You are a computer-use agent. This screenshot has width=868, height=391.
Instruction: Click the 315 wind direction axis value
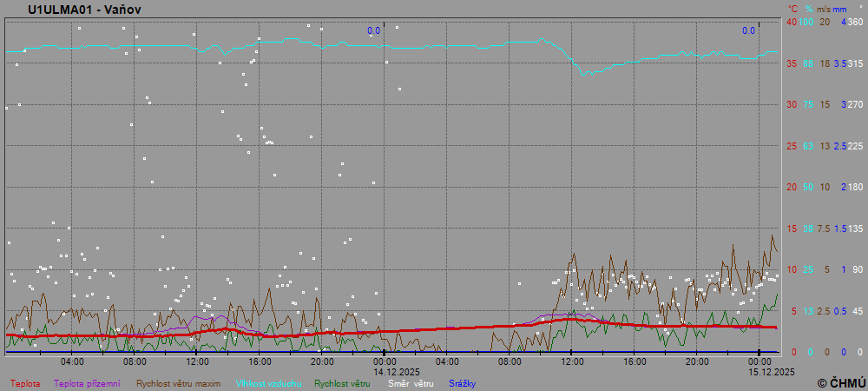[x=855, y=63]
